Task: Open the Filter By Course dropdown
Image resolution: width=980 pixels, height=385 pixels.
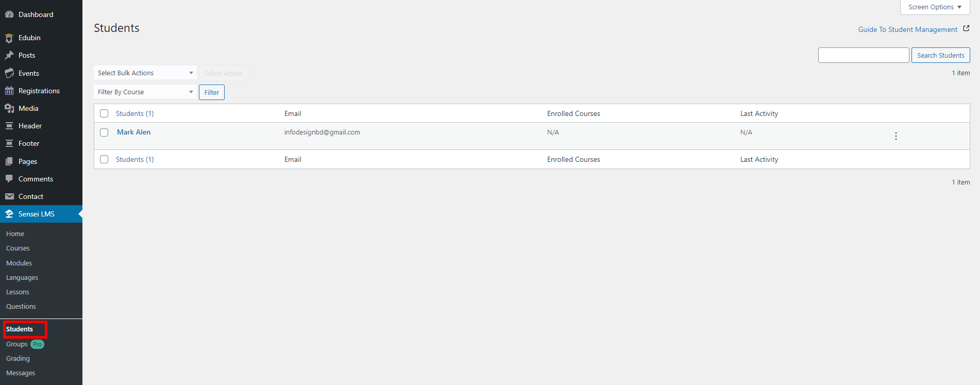Action: pos(145,92)
